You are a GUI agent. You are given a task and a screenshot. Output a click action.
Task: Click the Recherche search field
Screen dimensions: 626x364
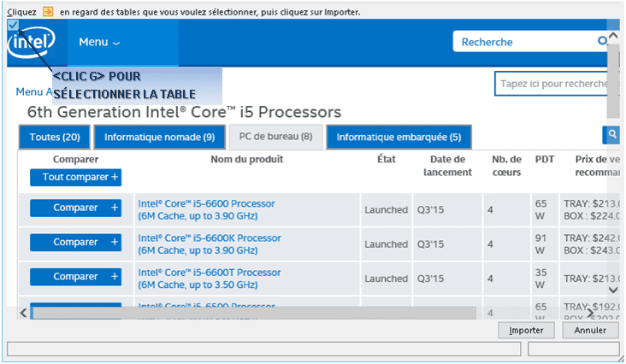click(x=530, y=42)
